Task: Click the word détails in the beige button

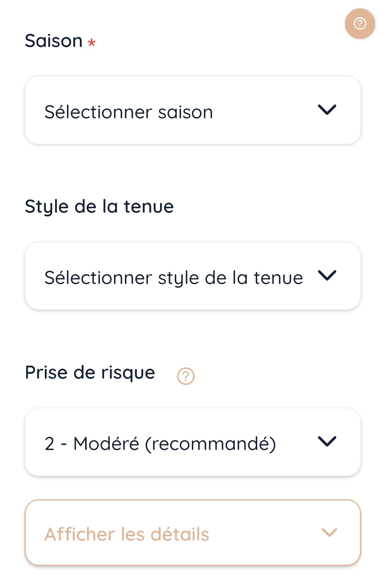Action: pos(180,534)
